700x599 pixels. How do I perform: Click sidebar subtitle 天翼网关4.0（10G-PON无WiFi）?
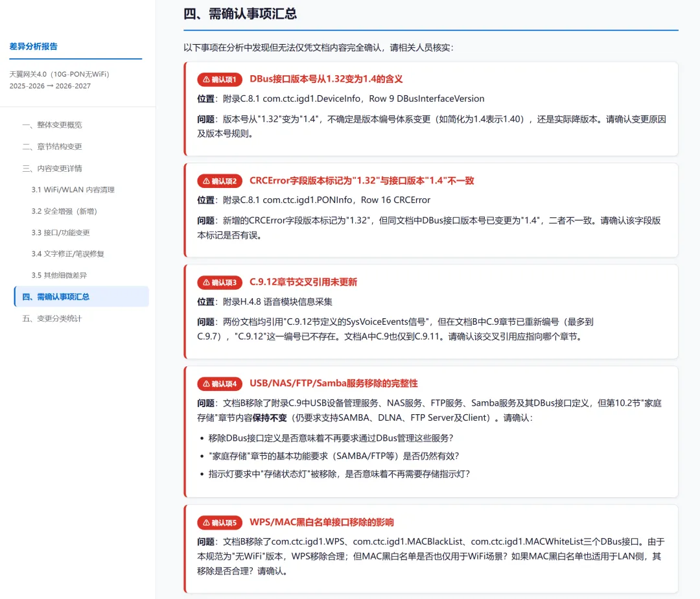coord(60,74)
